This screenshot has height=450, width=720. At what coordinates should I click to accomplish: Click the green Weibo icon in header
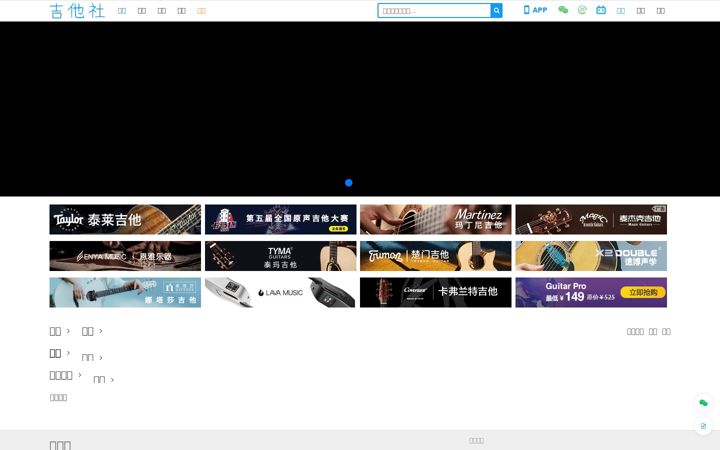(582, 10)
